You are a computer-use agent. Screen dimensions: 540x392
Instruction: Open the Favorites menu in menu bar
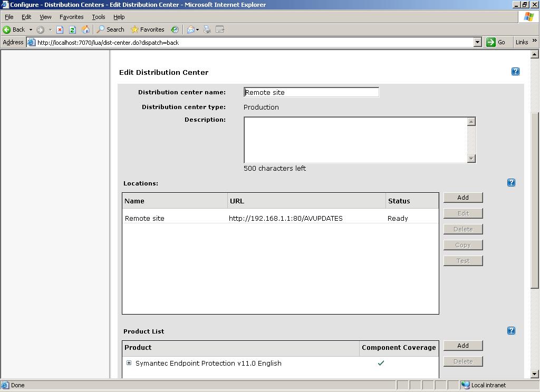(71, 17)
